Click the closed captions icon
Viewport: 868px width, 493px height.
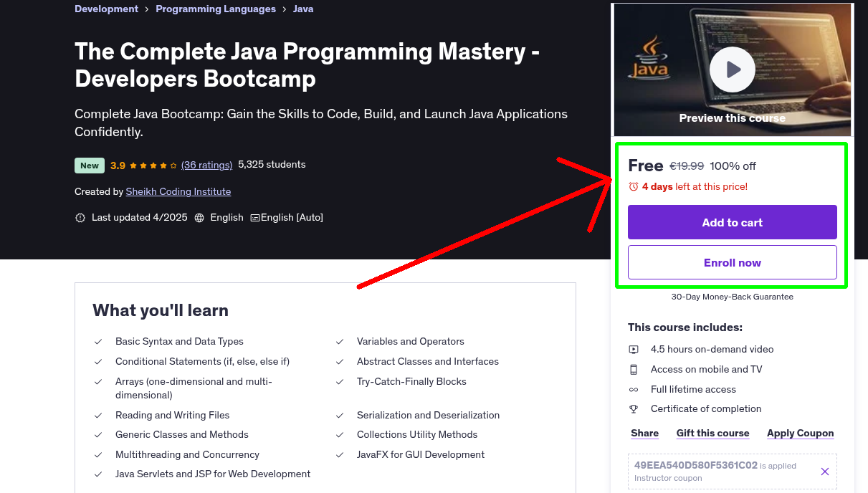[254, 218]
